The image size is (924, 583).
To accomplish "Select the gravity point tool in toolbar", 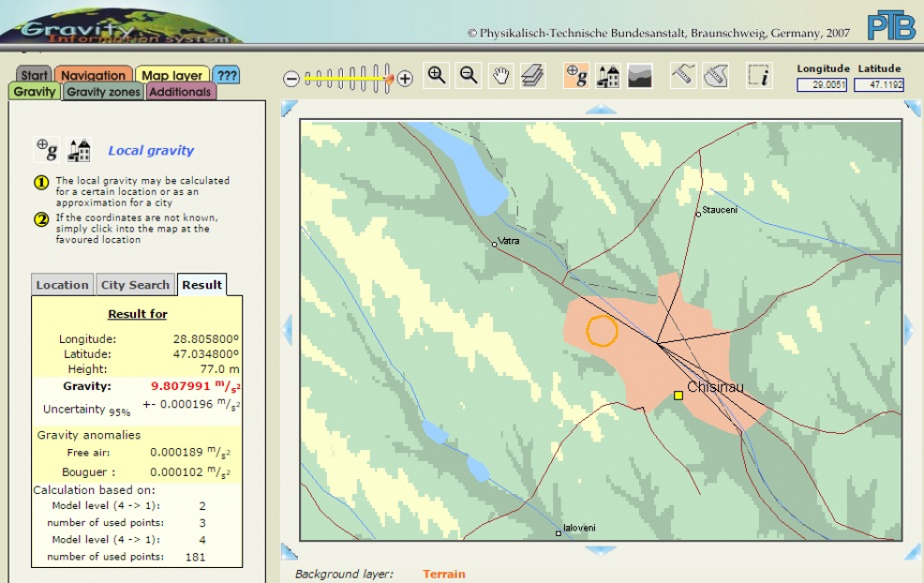I will pyautogui.click(x=576, y=77).
